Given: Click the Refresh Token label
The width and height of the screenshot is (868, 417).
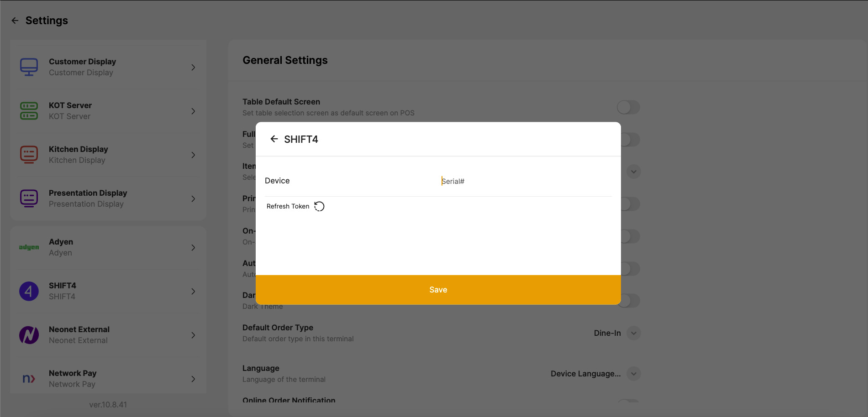Looking at the screenshot, I should coord(288,206).
